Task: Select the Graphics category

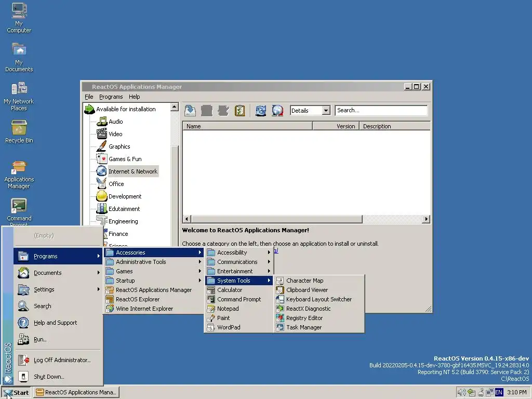Action: click(x=119, y=147)
